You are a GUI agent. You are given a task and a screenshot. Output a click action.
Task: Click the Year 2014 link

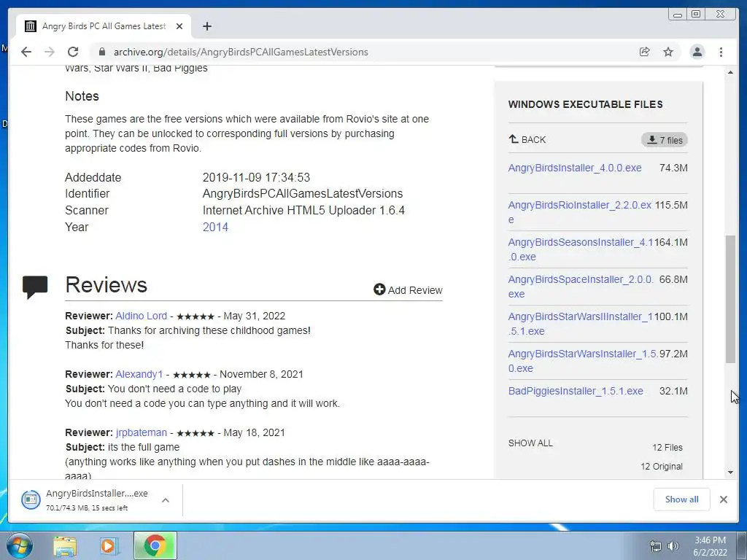point(215,227)
